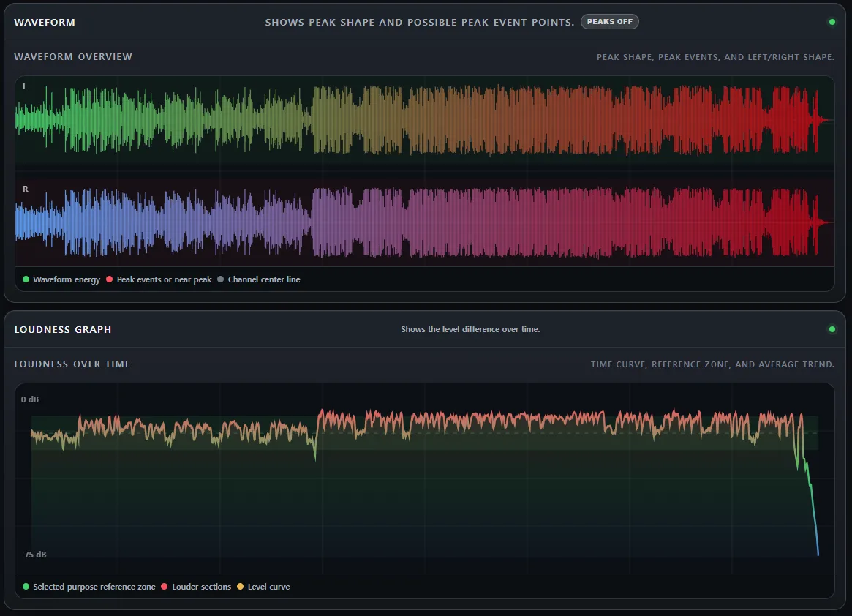Click 'TIME CURVE, REFERENCE ZONE, AND AVERAGE TREND.' text
The image size is (852, 616).
[712, 364]
